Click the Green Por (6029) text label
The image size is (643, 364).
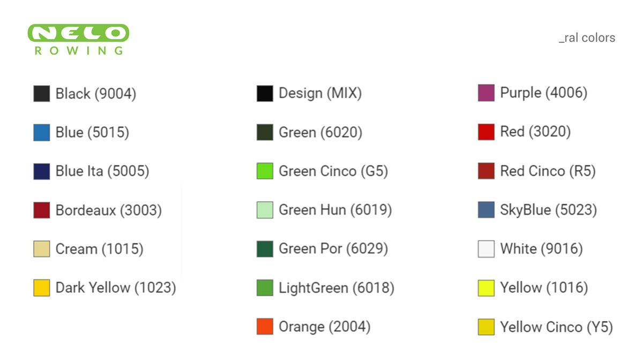click(333, 249)
